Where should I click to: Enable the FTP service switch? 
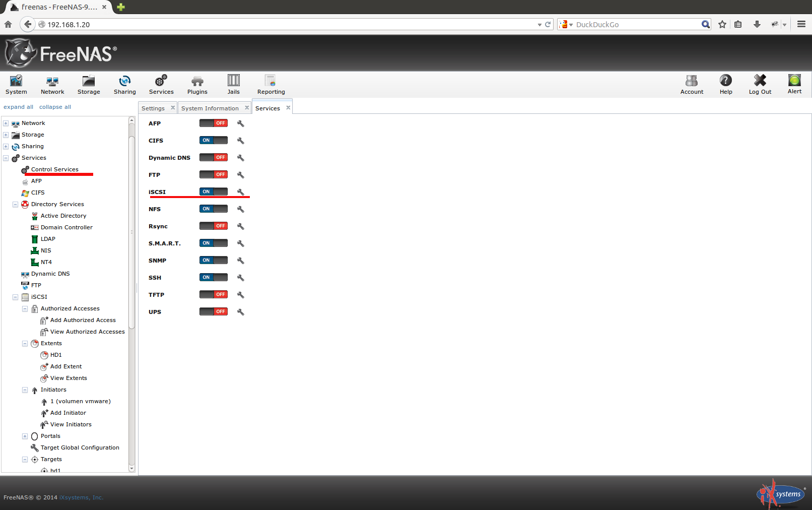coord(214,174)
